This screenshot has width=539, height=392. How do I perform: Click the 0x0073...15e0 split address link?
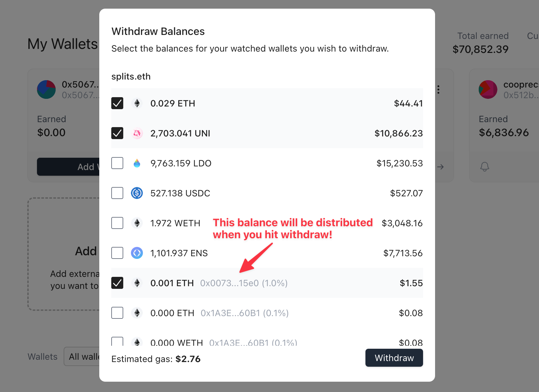[229, 283]
